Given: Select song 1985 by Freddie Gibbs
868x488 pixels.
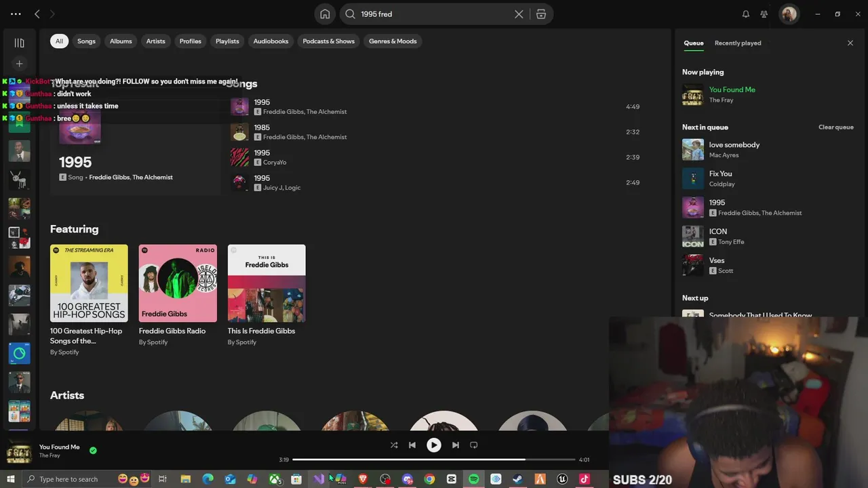Looking at the screenshot, I should point(435,132).
